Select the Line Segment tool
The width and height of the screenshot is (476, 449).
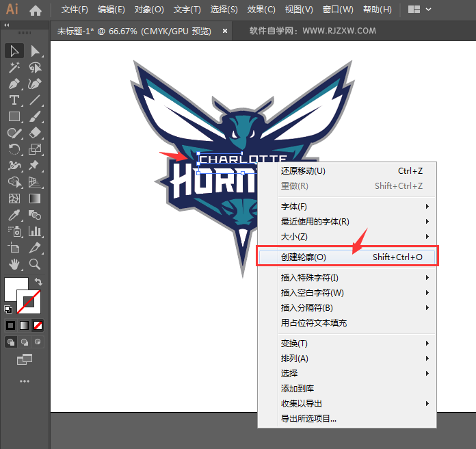(x=35, y=100)
